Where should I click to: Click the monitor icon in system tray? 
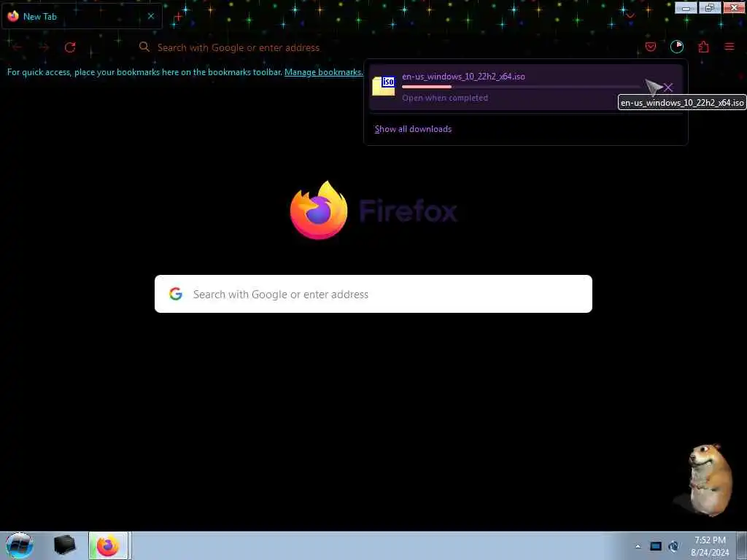656,546
